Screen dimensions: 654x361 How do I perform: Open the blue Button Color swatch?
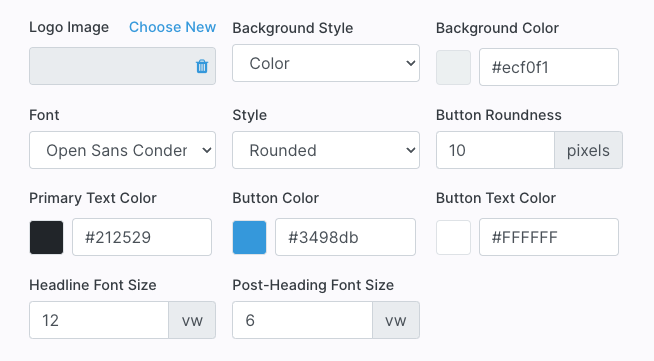[x=249, y=238]
